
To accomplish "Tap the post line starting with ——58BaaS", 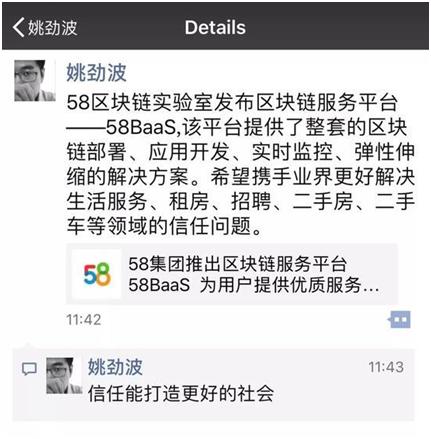I will 237,127.
